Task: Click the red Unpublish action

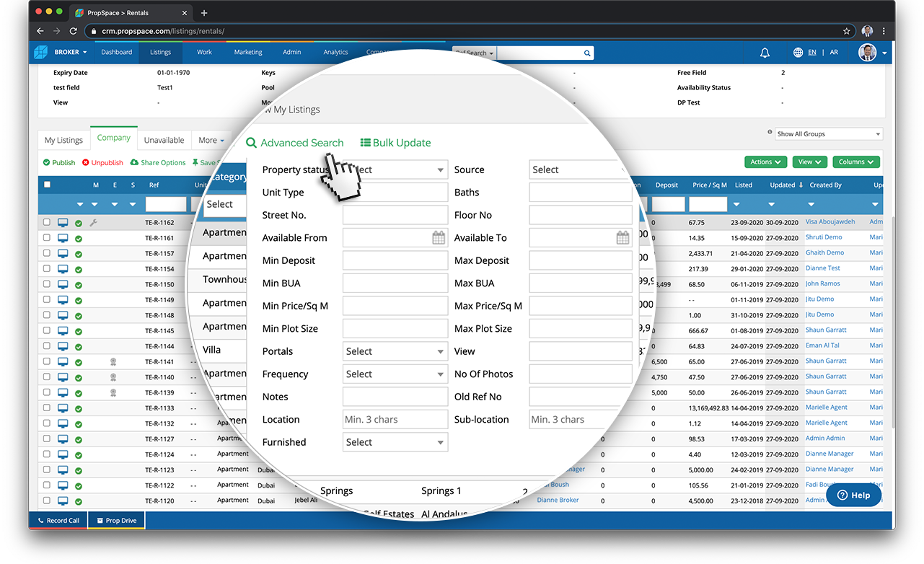Action: [102, 162]
